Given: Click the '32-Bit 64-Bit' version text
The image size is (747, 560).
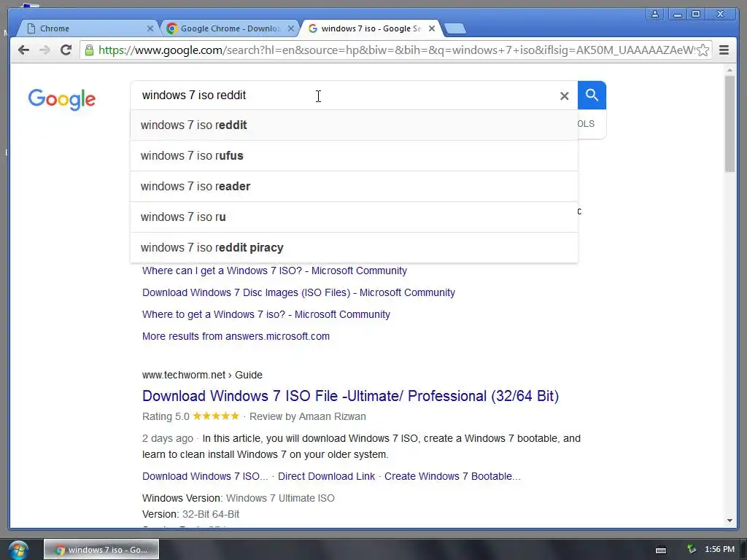Looking at the screenshot, I should click(211, 514).
